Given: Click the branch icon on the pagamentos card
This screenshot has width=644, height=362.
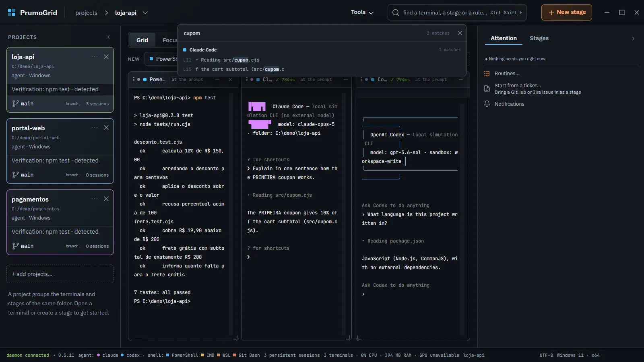Looking at the screenshot, I should pyautogui.click(x=15, y=246).
